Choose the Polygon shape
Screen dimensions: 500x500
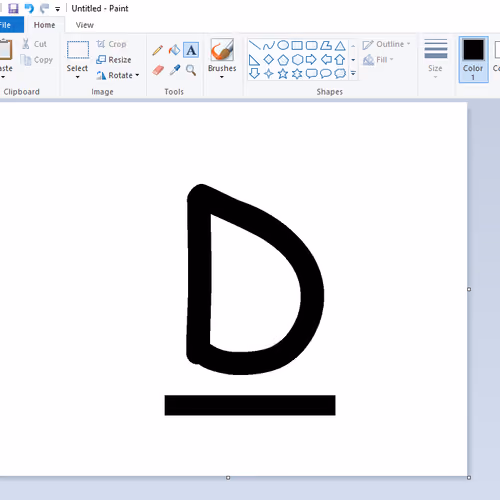point(326,45)
